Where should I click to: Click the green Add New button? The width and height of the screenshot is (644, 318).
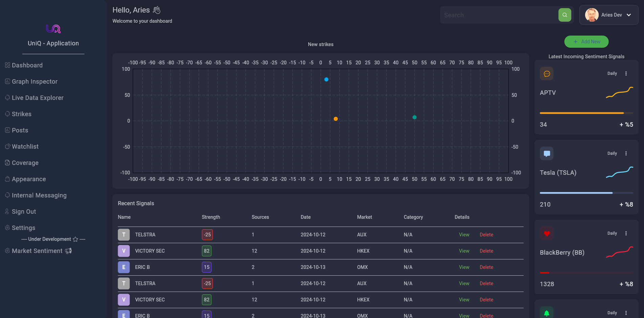pos(586,42)
